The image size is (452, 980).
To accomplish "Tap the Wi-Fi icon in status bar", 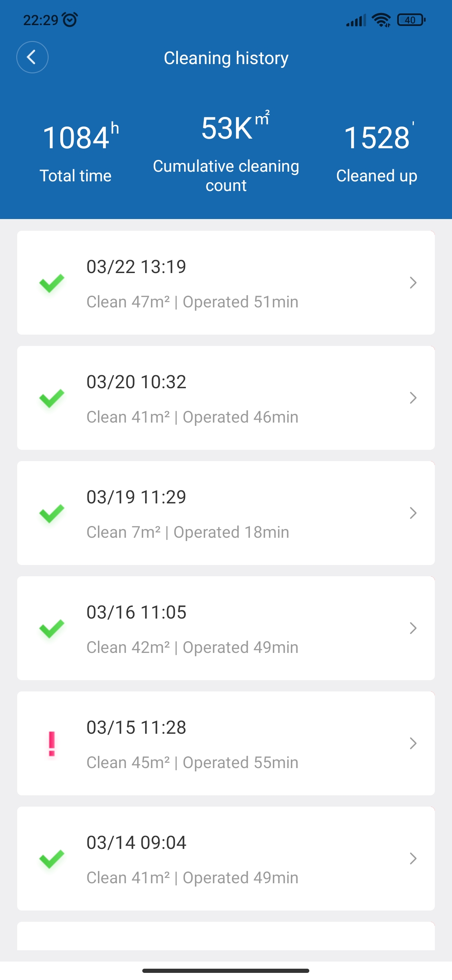I will [x=381, y=20].
